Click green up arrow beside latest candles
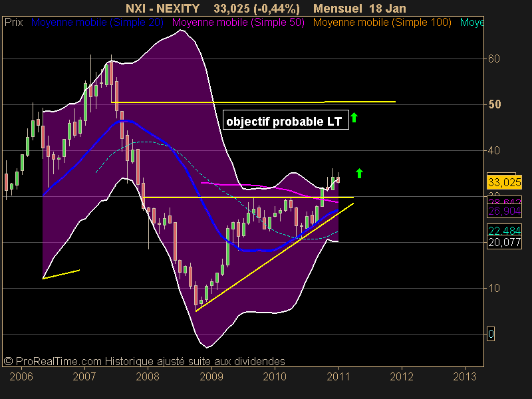532x399 pixels. (359, 173)
